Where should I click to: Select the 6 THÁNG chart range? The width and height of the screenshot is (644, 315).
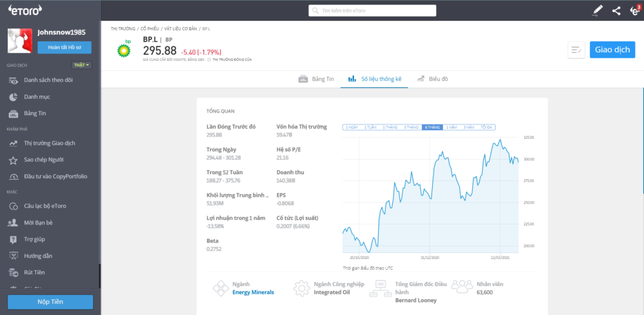click(432, 127)
